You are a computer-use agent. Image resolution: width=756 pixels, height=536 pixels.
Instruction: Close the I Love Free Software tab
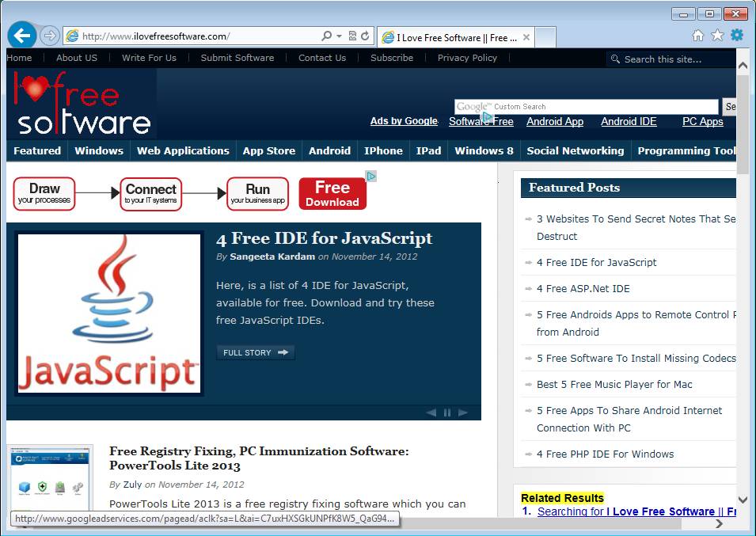point(526,37)
